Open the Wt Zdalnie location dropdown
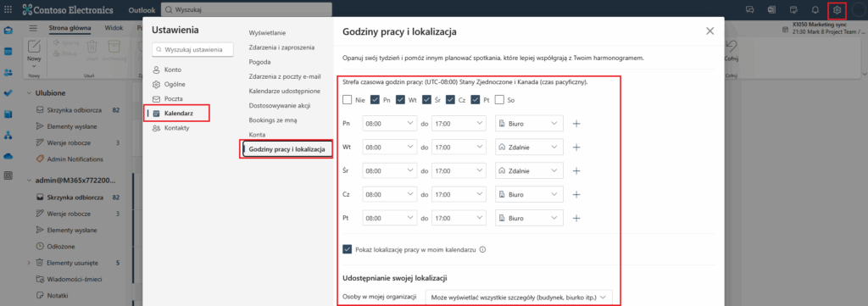This screenshot has width=868, height=306. point(529,147)
